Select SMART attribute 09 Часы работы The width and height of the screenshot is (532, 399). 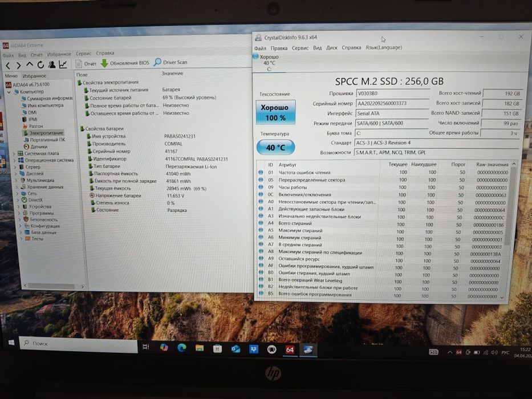[384, 188]
